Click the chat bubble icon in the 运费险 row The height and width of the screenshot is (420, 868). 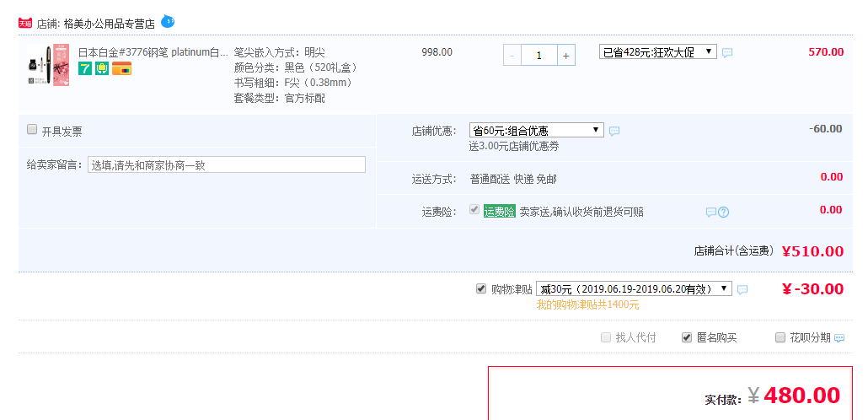[x=710, y=213]
